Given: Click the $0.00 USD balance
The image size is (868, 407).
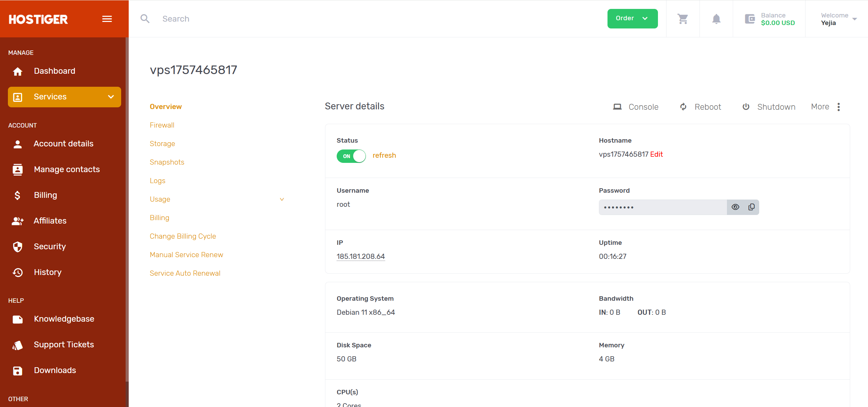Looking at the screenshot, I should [778, 23].
